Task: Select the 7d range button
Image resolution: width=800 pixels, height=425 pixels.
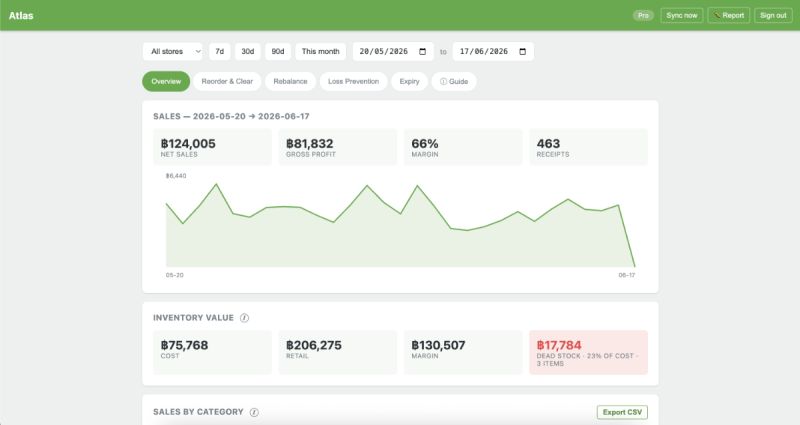Action: click(219, 52)
